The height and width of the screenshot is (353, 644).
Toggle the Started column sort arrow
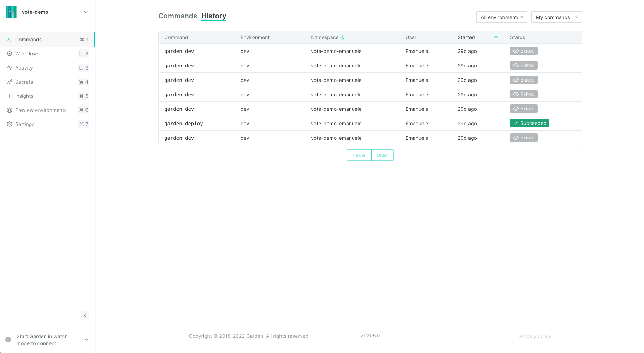click(496, 37)
